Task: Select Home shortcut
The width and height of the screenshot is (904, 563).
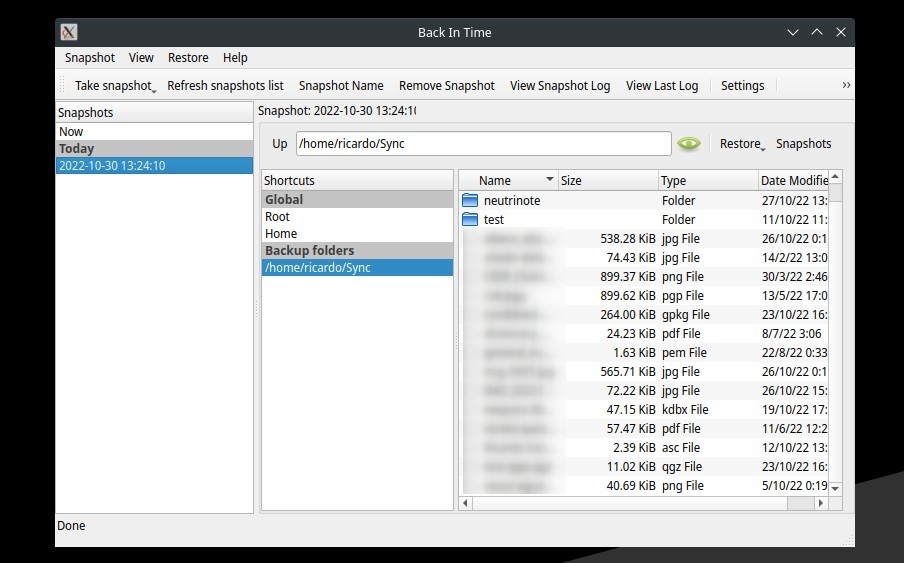Action: tap(357, 233)
